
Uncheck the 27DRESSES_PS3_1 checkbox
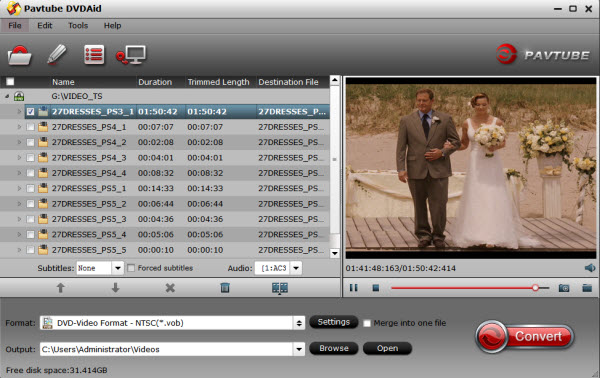[x=31, y=112]
